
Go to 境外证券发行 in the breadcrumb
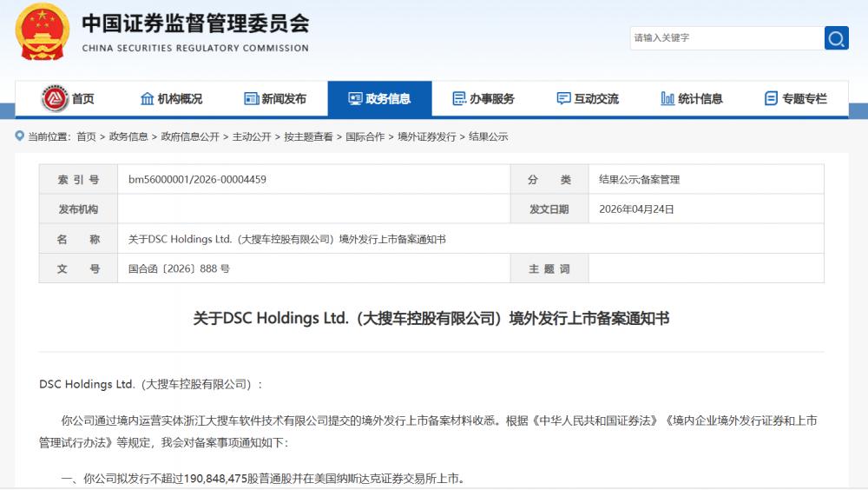click(x=427, y=136)
